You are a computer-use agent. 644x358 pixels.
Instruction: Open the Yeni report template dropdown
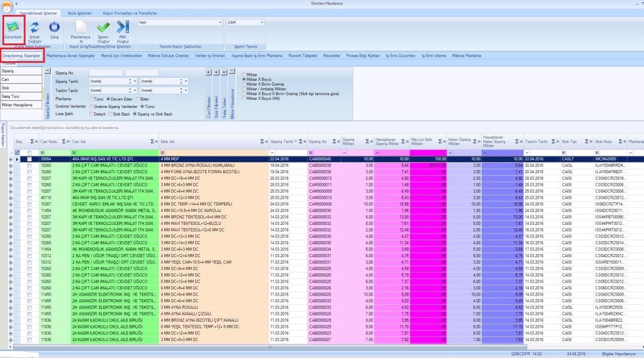tap(220, 23)
